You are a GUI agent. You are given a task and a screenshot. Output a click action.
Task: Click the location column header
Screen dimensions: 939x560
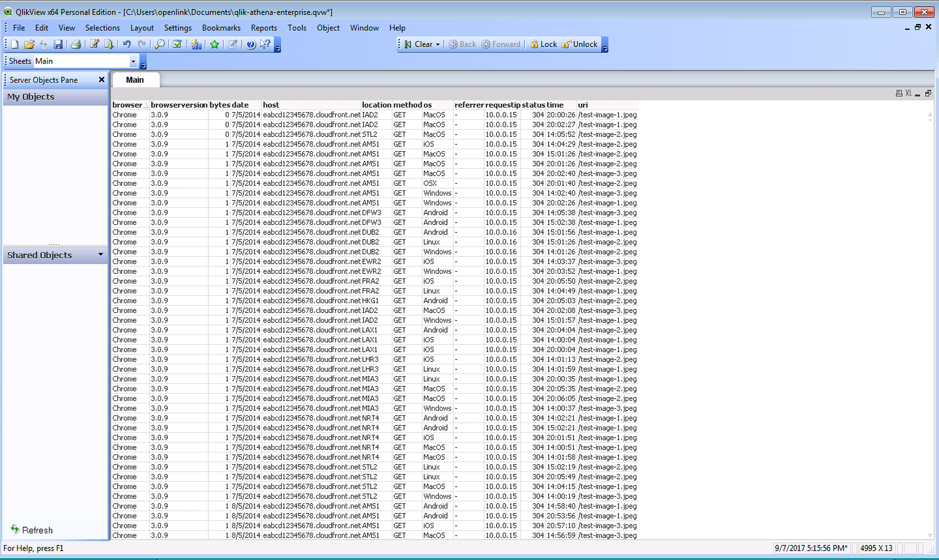[377, 105]
